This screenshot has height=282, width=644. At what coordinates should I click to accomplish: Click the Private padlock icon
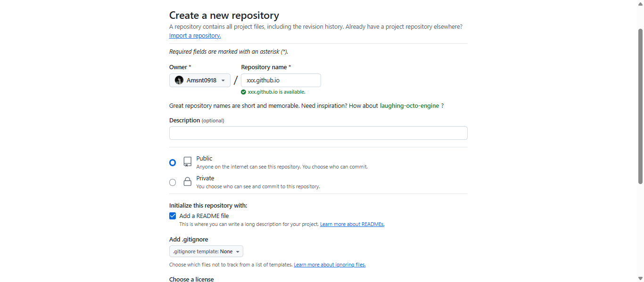coord(188,182)
